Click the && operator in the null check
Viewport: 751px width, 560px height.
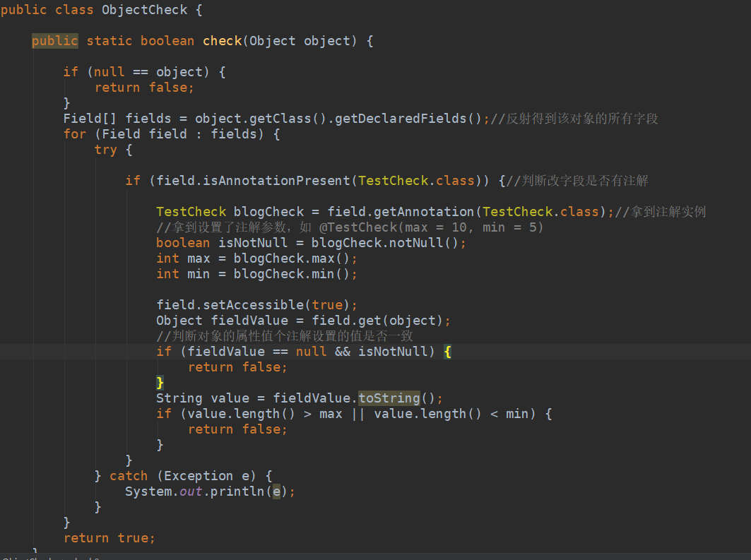[343, 352]
